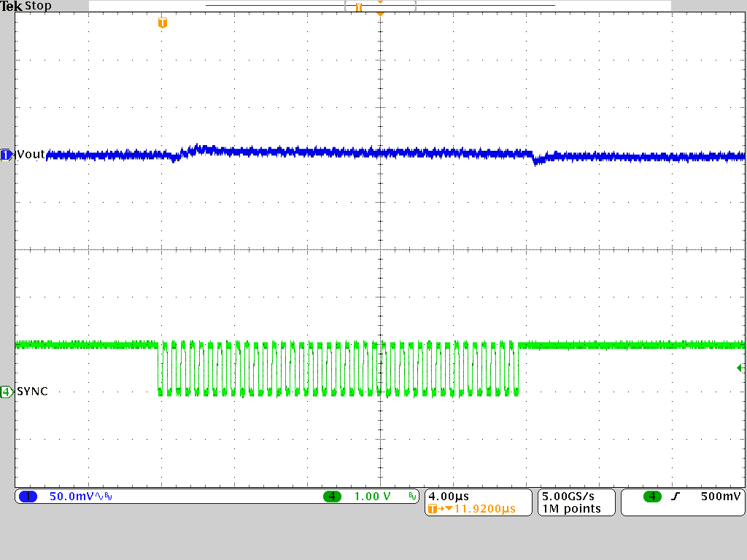Image resolution: width=747 pixels, height=560 pixels.
Task: Click the pause icon in the acquisition bar
Action: click(357, 7)
